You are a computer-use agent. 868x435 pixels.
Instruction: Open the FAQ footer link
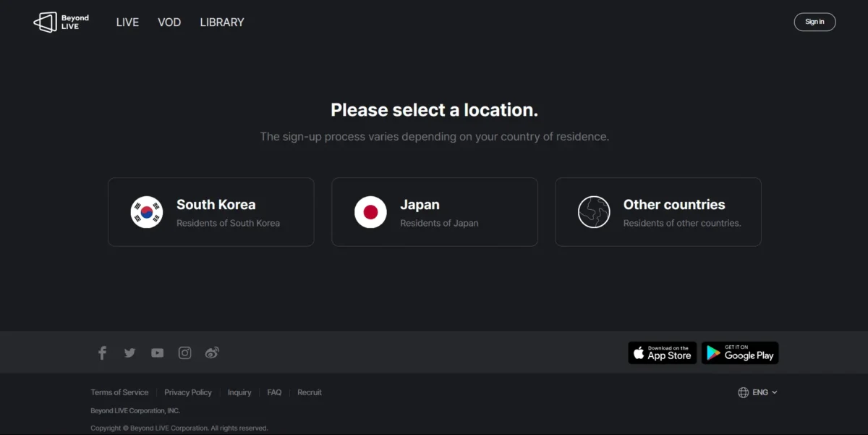coord(274,392)
